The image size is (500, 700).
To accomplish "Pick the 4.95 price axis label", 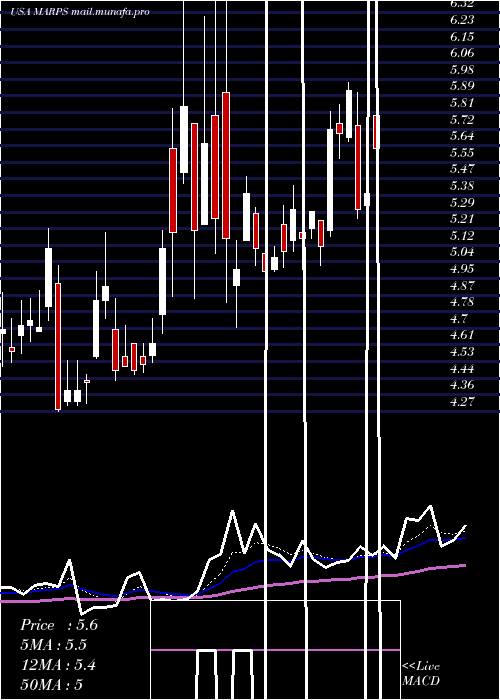I will tap(462, 269).
